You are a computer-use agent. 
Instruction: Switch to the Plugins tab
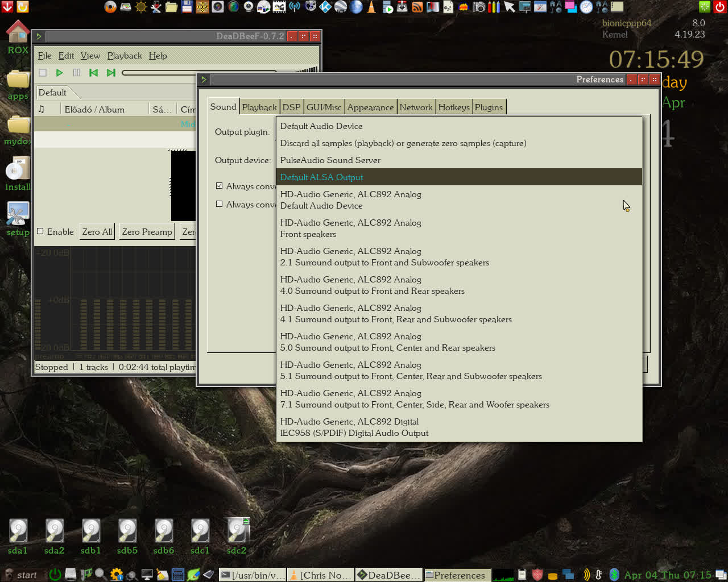click(489, 107)
